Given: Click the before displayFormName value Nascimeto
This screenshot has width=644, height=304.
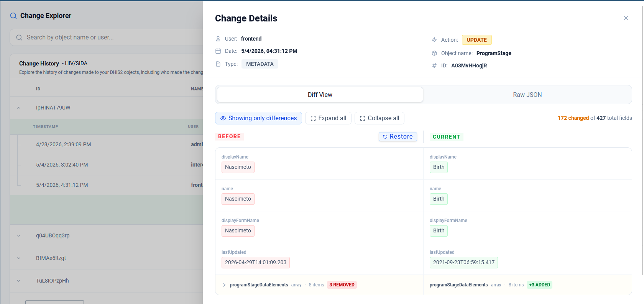Looking at the screenshot, I should 238,231.
